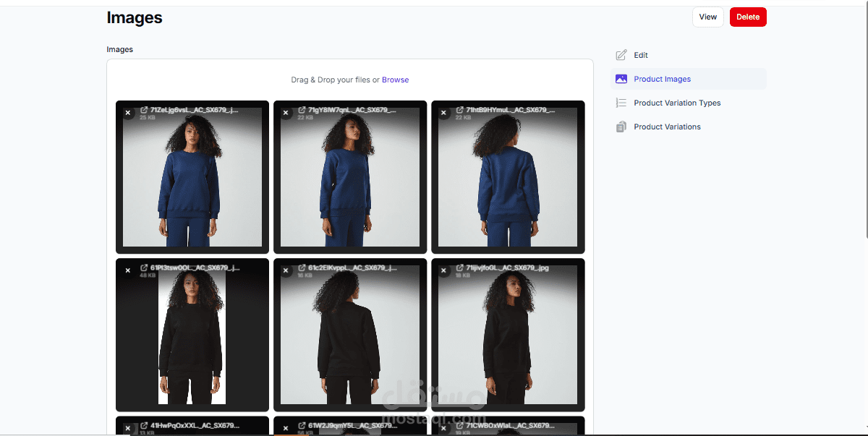868x436 pixels.
Task: Open 71ZeLjg6vsL in new tab icon
Action: 144,110
